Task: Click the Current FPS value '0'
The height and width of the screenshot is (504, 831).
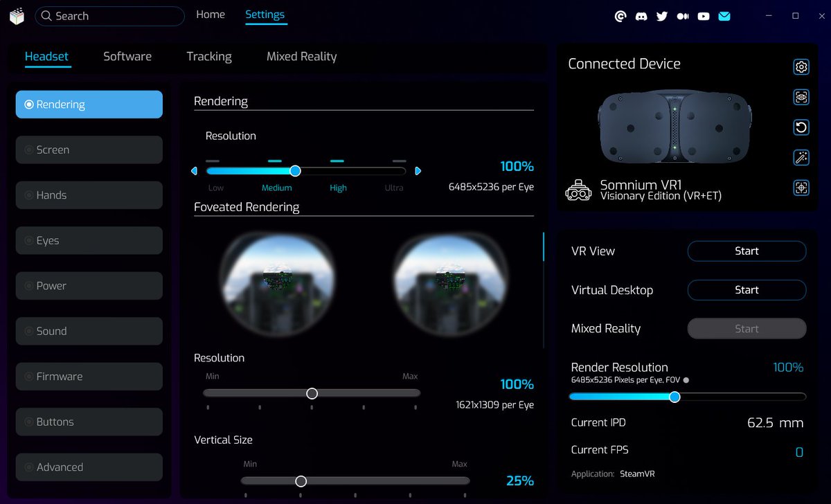Action: 799,452
